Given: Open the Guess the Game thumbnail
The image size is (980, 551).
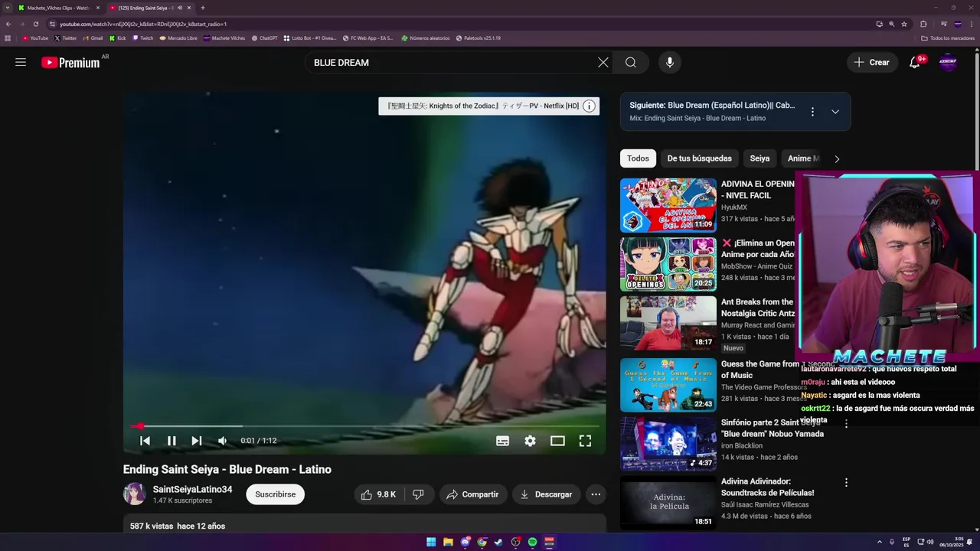Looking at the screenshot, I should 668,385.
